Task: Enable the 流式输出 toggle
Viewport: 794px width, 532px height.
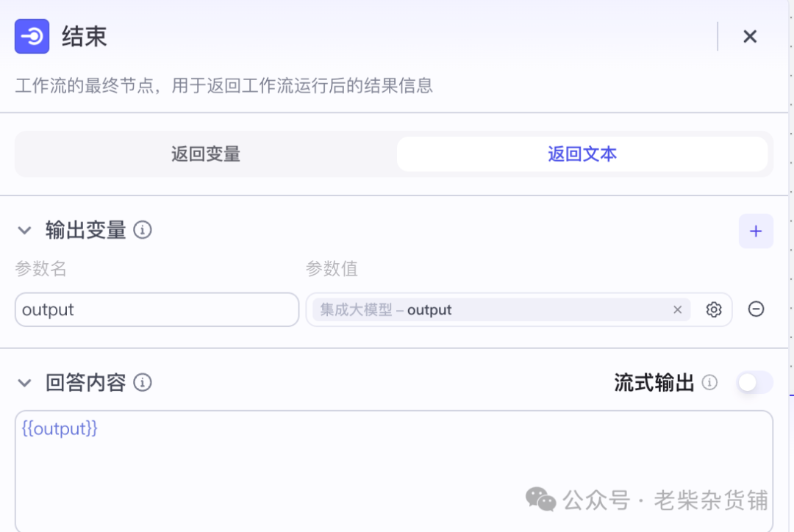Action: (x=755, y=383)
